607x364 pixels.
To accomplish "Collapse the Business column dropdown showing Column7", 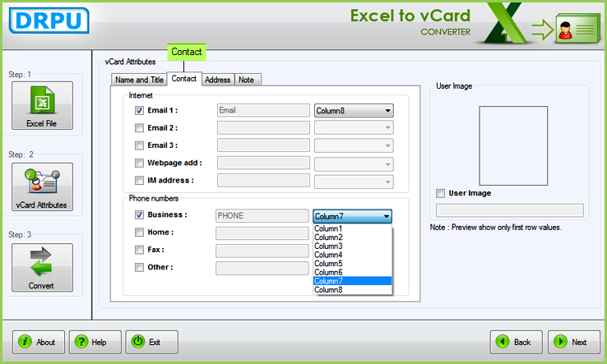I will [352, 216].
